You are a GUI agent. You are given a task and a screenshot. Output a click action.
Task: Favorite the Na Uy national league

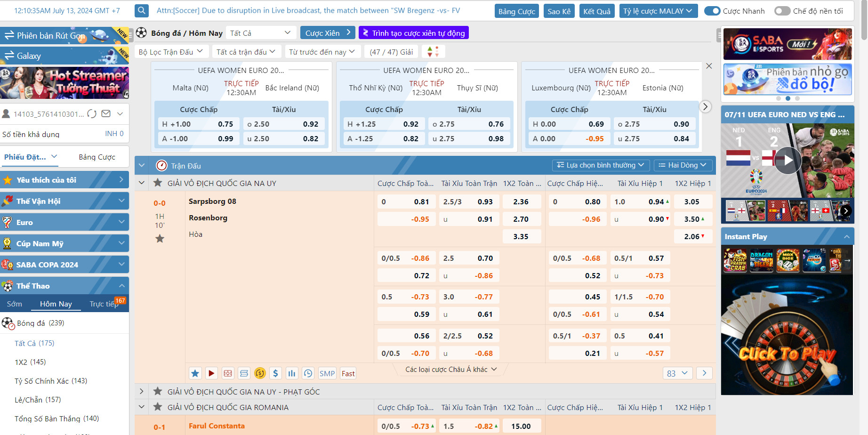[158, 183]
